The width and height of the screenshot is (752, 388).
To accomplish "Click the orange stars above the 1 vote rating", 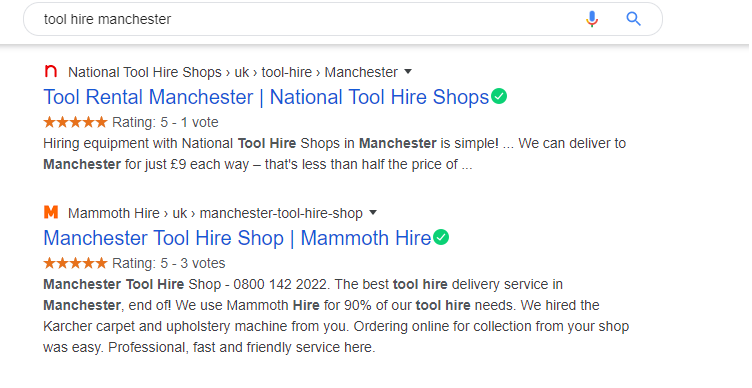I will pos(75,122).
